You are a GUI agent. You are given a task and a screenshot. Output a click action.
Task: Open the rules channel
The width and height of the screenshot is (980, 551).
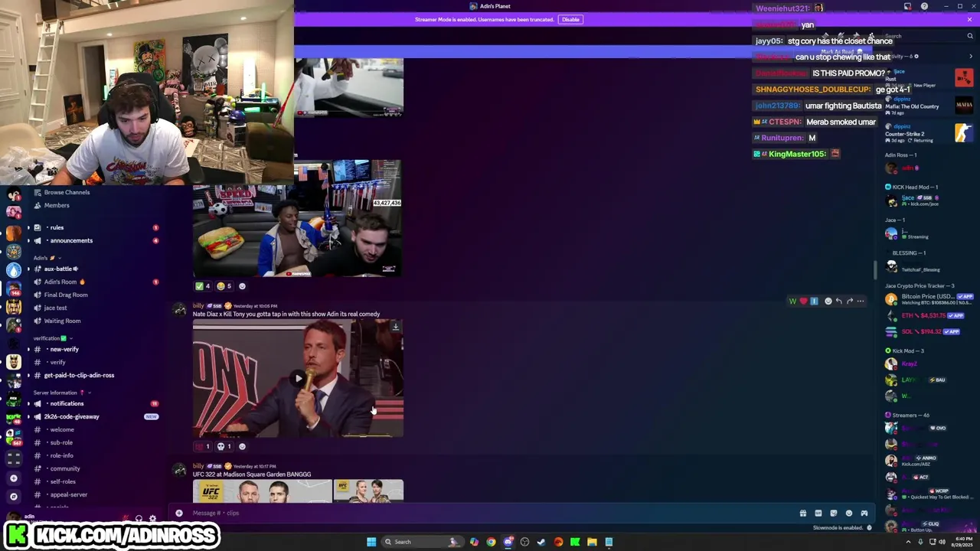(x=55, y=228)
